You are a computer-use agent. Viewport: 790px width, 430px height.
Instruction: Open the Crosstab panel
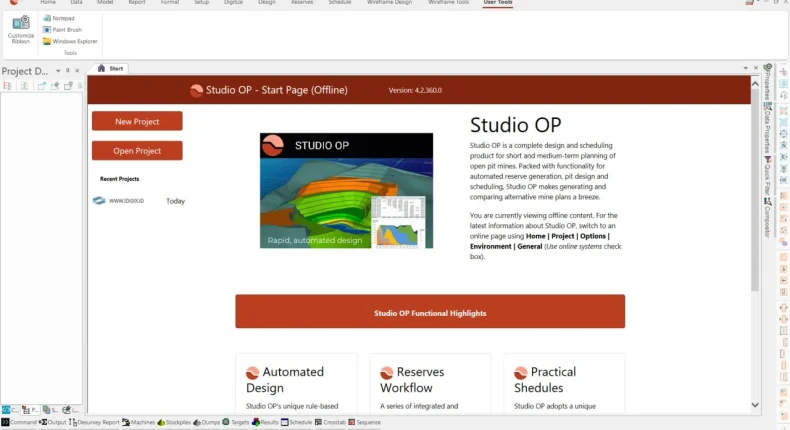coord(330,422)
